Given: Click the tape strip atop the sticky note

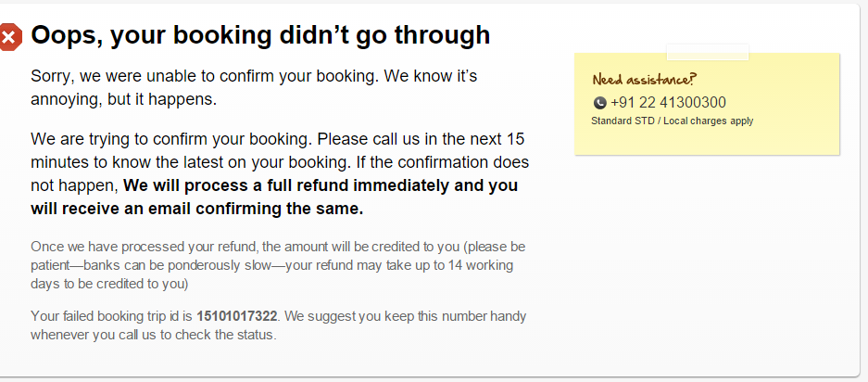Looking at the screenshot, I should (x=707, y=51).
